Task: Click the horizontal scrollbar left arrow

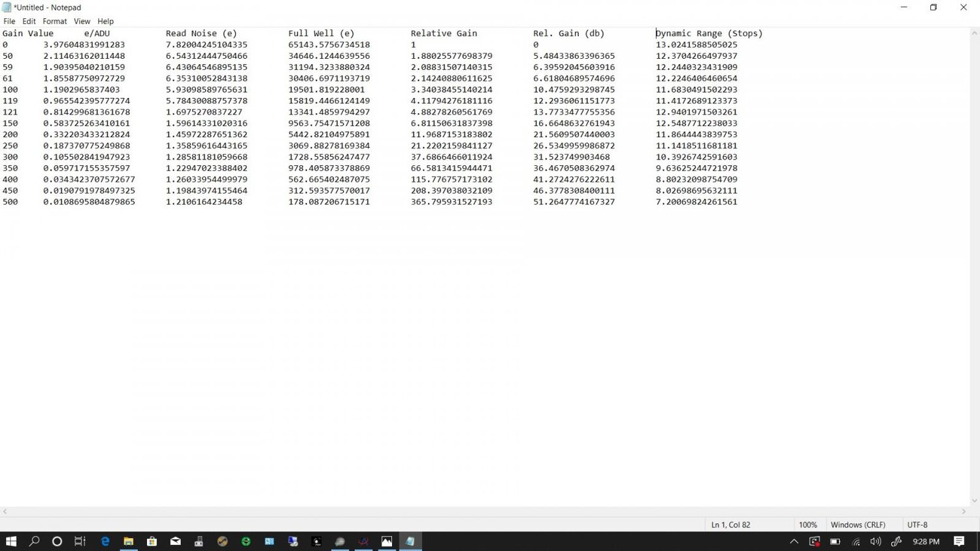Action: pos(5,511)
